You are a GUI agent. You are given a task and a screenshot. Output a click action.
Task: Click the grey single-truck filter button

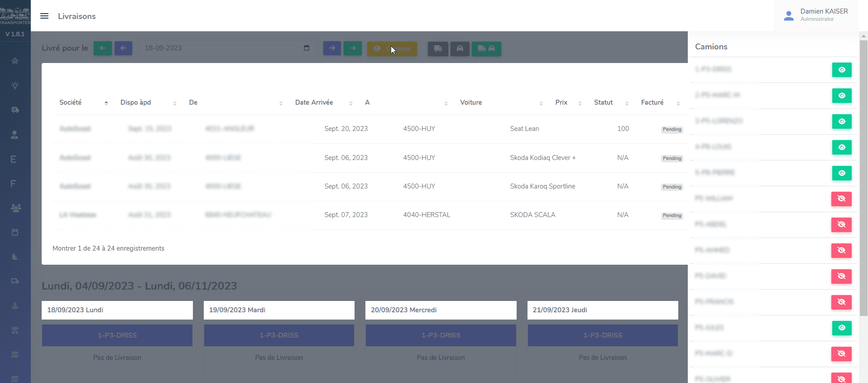(x=438, y=48)
